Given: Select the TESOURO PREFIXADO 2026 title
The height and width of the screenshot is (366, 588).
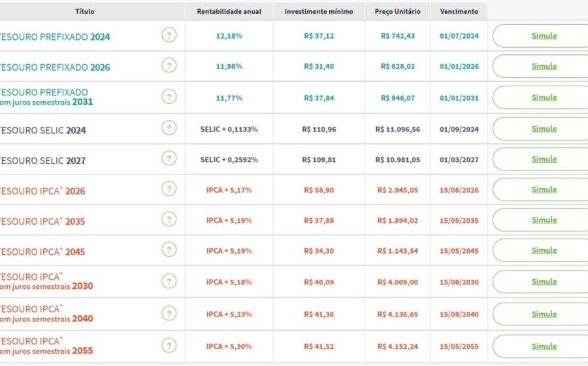Looking at the screenshot, I should 55,67.
